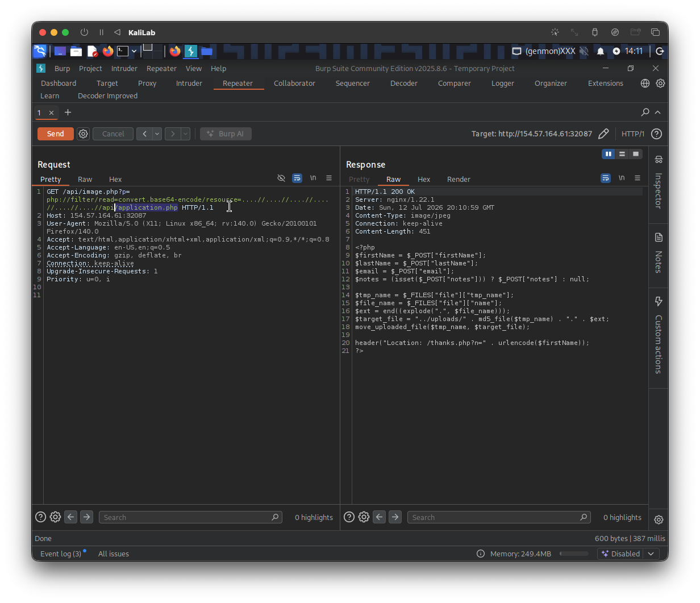Select combined tabbed layout view
This screenshot has height=603, width=700.
[636, 154]
